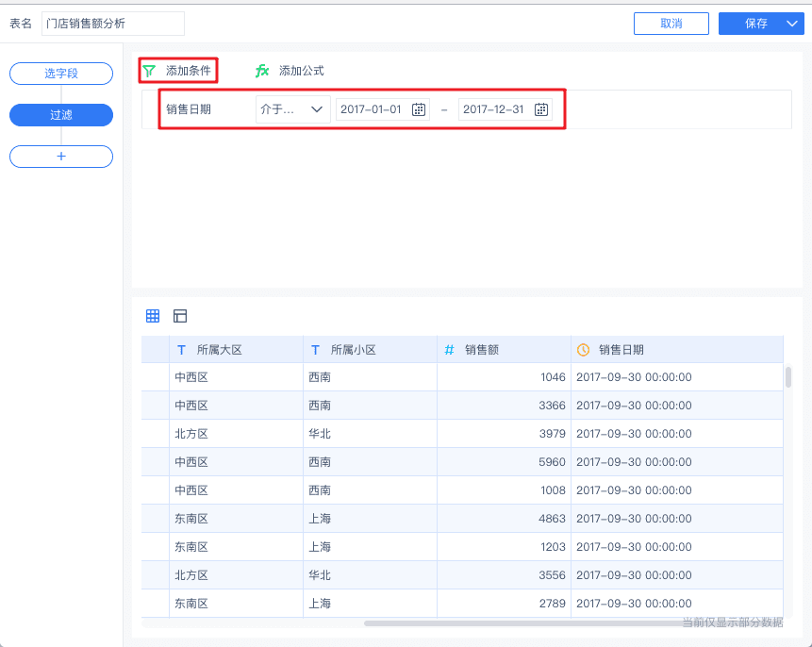Edit the table name field 门店销售额分析
The image size is (812, 647).
click(x=113, y=24)
